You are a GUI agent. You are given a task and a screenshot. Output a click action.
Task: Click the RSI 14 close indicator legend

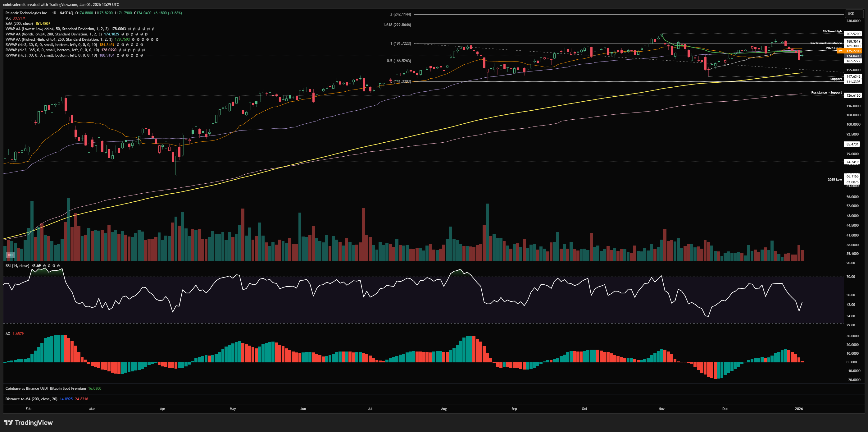tap(17, 266)
